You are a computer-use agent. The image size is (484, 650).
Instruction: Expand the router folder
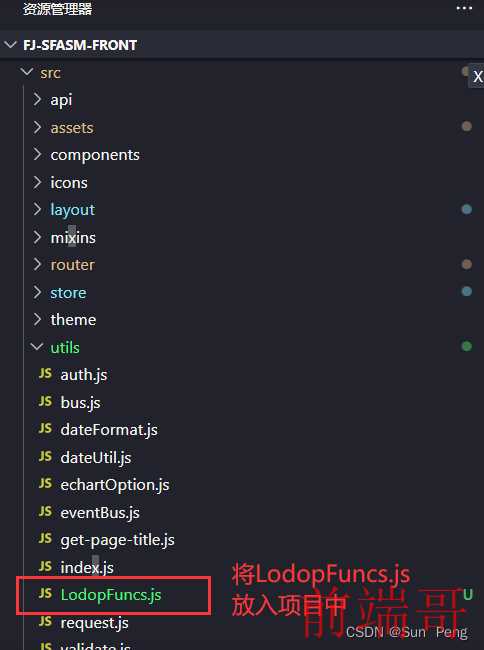tap(37, 264)
